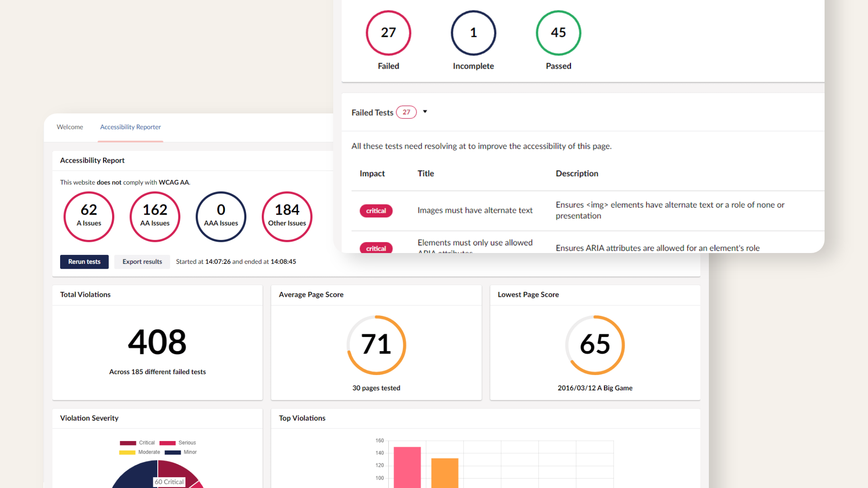Switch to the Accessibility Reporter tab

pos(130,127)
